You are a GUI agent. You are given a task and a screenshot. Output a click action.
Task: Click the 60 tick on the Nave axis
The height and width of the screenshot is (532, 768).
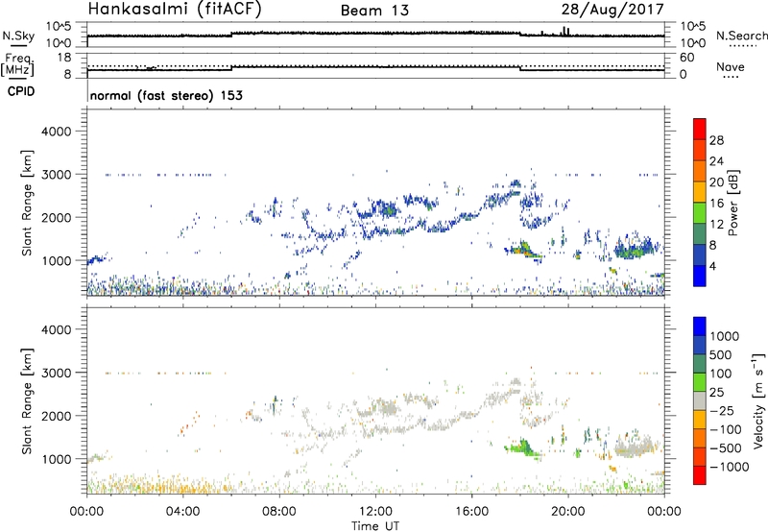tap(686, 58)
